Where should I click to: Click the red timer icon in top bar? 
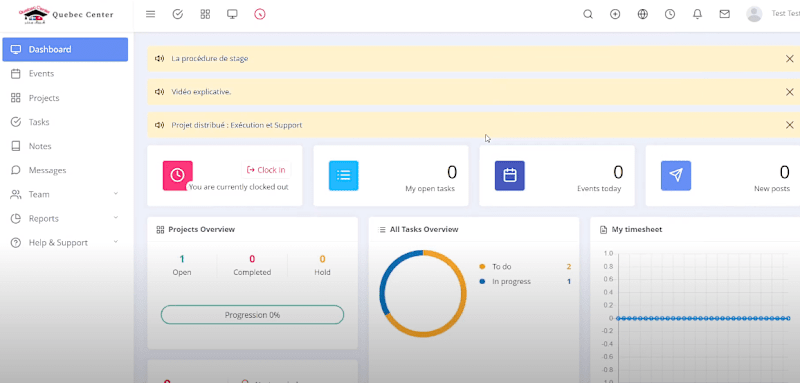[x=260, y=14]
